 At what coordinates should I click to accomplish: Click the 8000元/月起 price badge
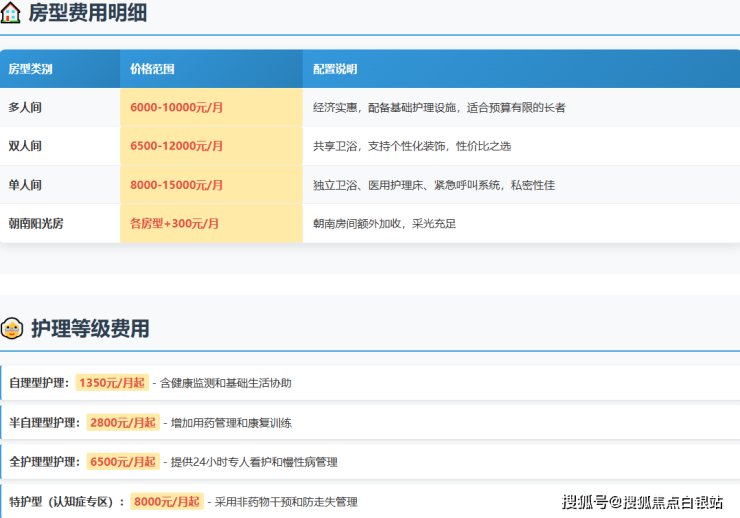point(167,501)
